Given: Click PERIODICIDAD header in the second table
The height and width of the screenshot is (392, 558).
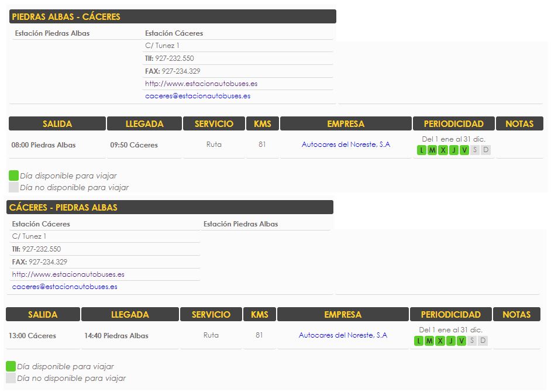Looking at the screenshot, I should 450,314.
